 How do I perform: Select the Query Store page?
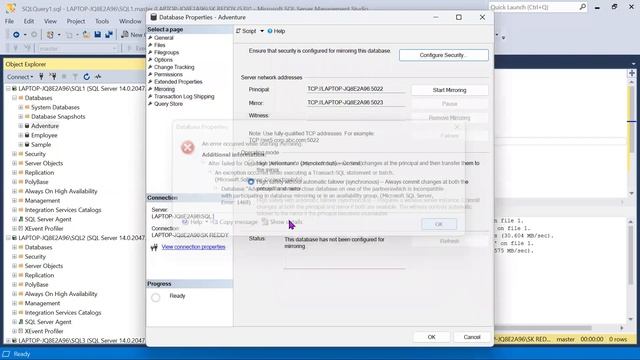click(169, 104)
